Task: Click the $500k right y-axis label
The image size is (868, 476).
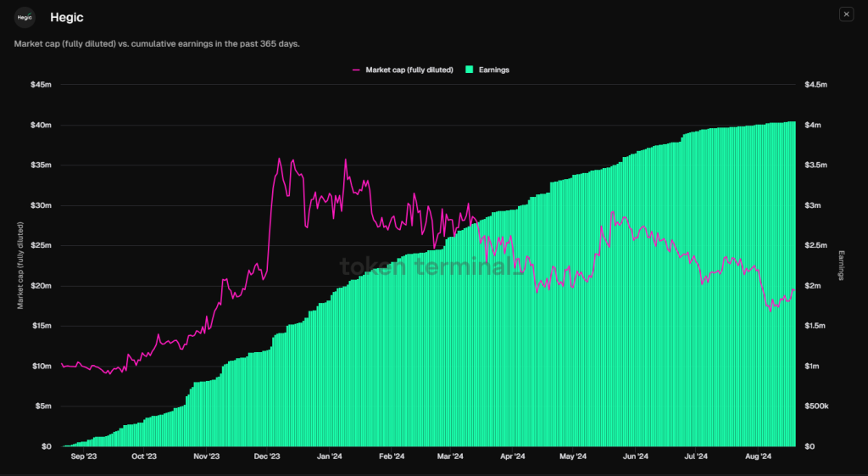Action: point(815,406)
